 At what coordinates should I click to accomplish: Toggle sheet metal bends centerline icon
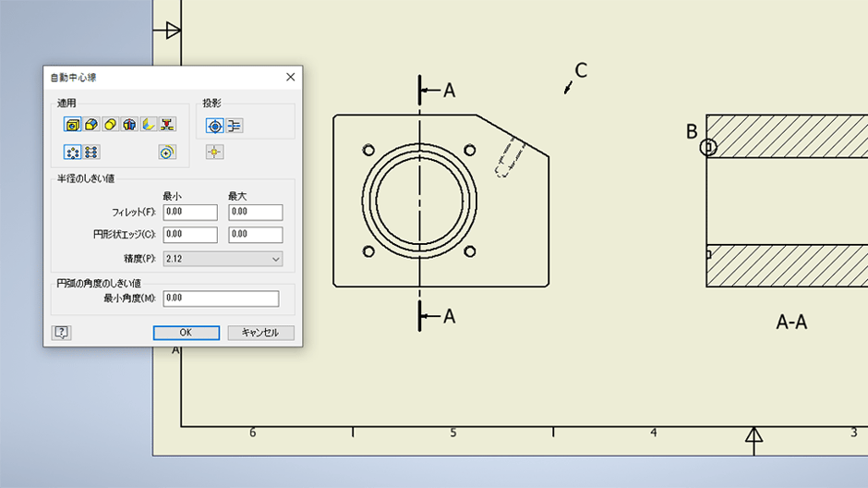pos(148,125)
